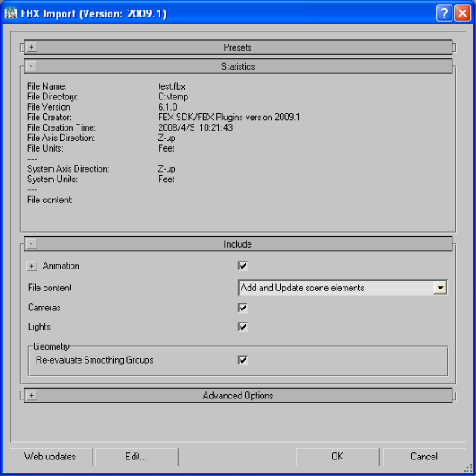Click the 3ds Max title bar icon

pos(11,13)
